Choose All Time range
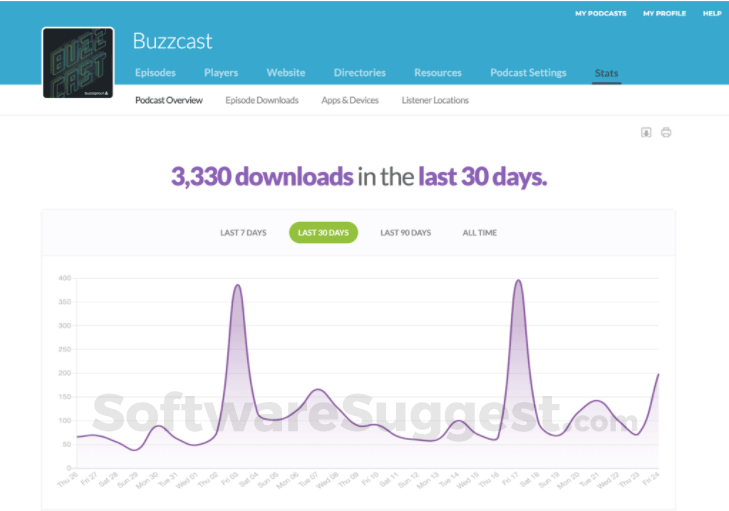Image resolution: width=729 pixels, height=511 pixels. click(479, 232)
